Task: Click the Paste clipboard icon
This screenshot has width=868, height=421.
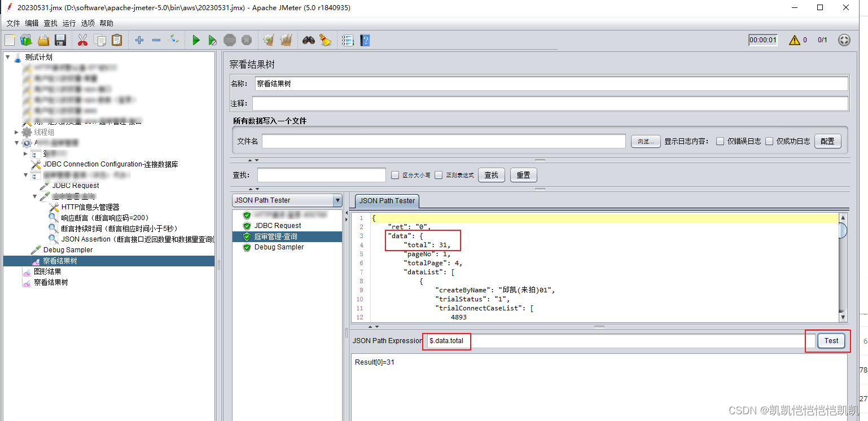Action: 117,40
